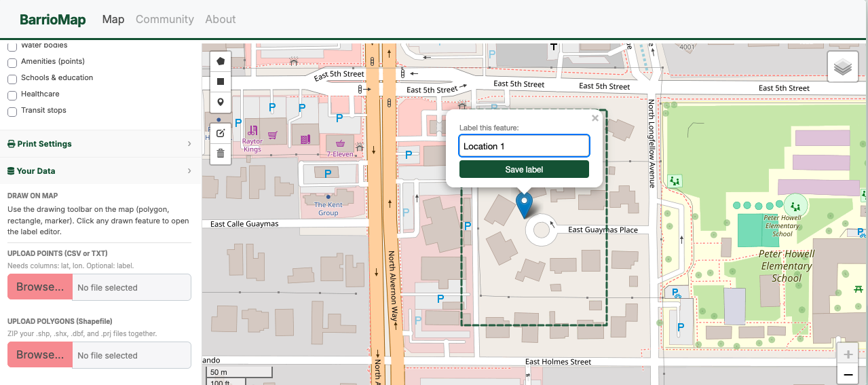Click the 7-Eleven text label
Screen dimensions: 868x385
tap(339, 154)
